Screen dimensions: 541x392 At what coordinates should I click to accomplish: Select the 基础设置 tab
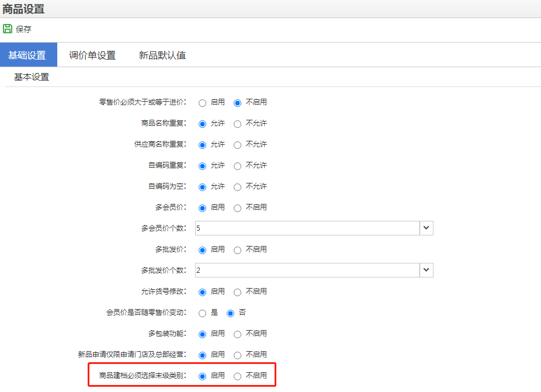(x=28, y=55)
